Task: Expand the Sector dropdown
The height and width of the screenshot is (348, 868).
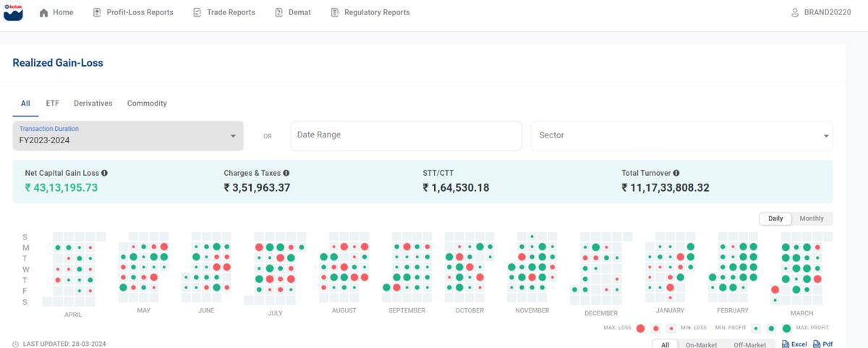Action: point(682,135)
